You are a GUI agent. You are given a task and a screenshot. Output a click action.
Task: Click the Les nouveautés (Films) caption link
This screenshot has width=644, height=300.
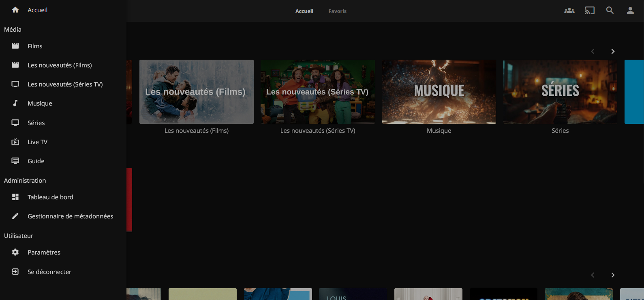point(197,131)
